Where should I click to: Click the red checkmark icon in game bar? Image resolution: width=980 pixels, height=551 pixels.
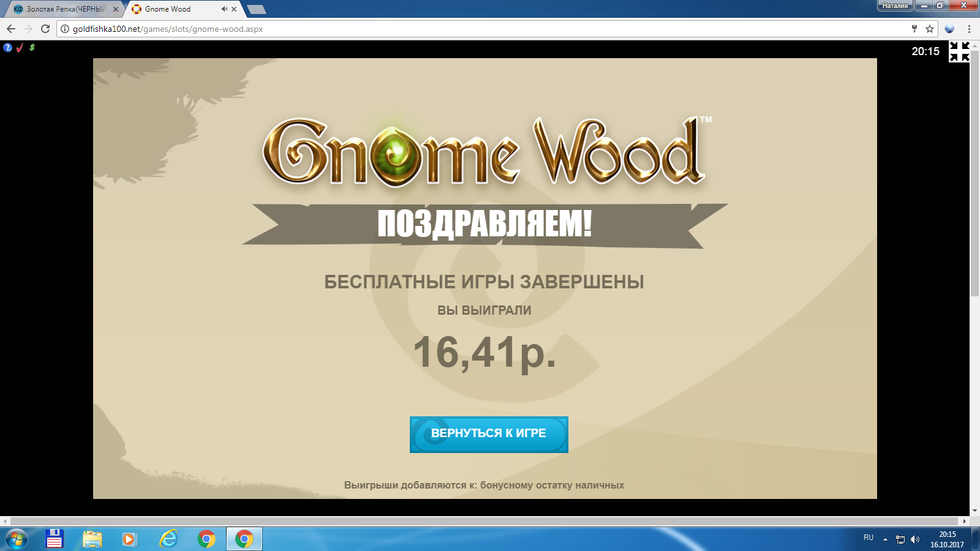[20, 48]
